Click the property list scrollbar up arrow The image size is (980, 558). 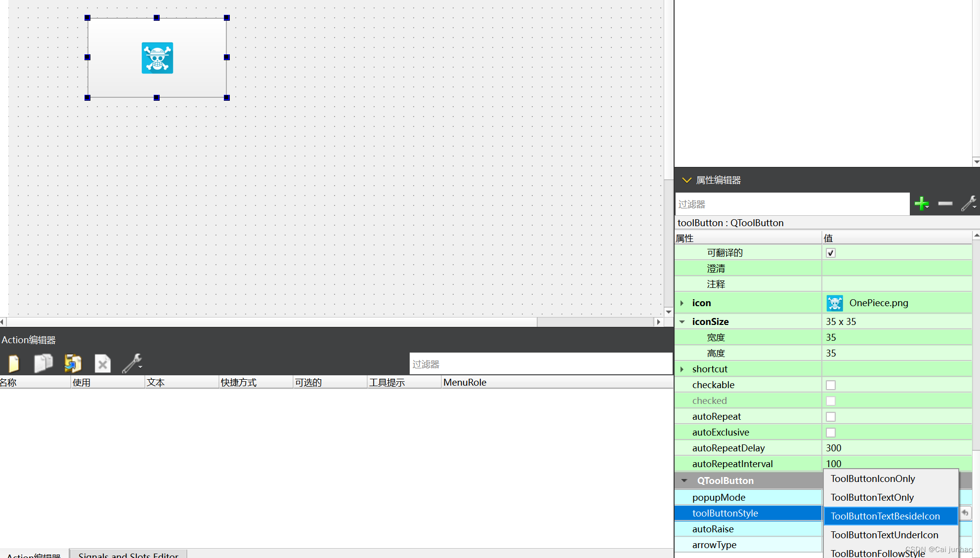click(976, 236)
